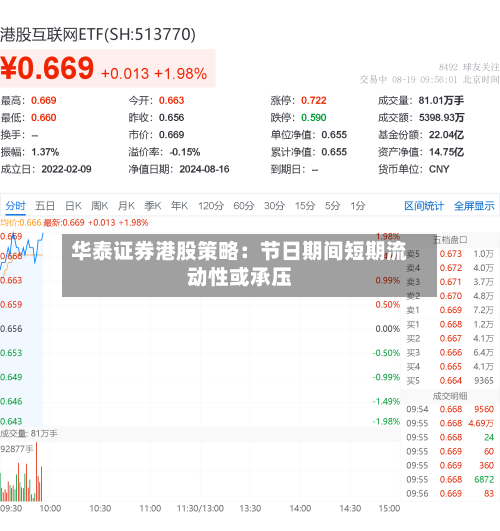This screenshot has height=531, width=500.
Task: Switch to 年K chart view
Action: [179, 206]
